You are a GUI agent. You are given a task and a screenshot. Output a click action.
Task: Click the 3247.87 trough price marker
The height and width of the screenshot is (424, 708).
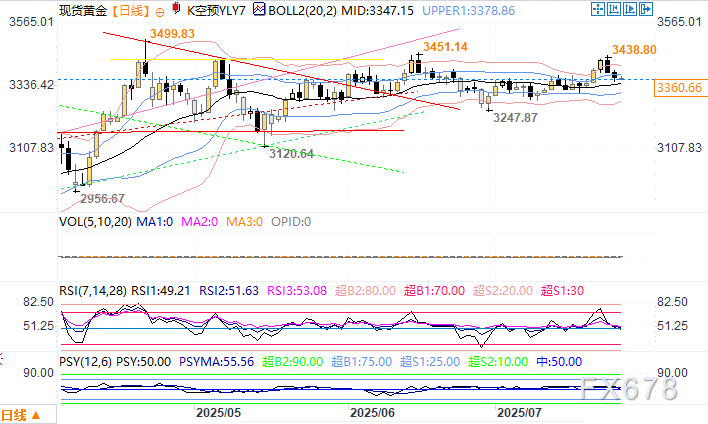click(514, 117)
